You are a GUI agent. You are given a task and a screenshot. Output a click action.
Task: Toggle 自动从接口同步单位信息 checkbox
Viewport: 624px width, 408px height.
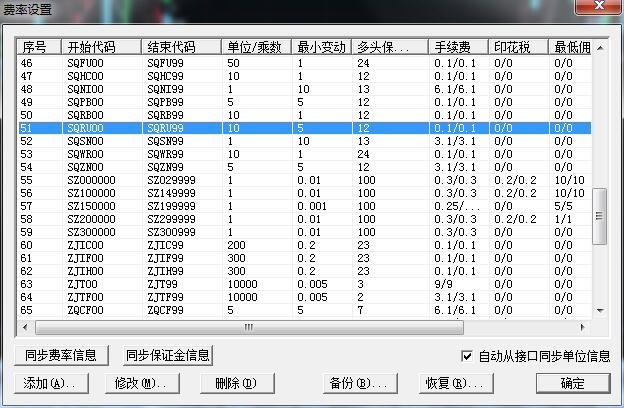point(467,355)
